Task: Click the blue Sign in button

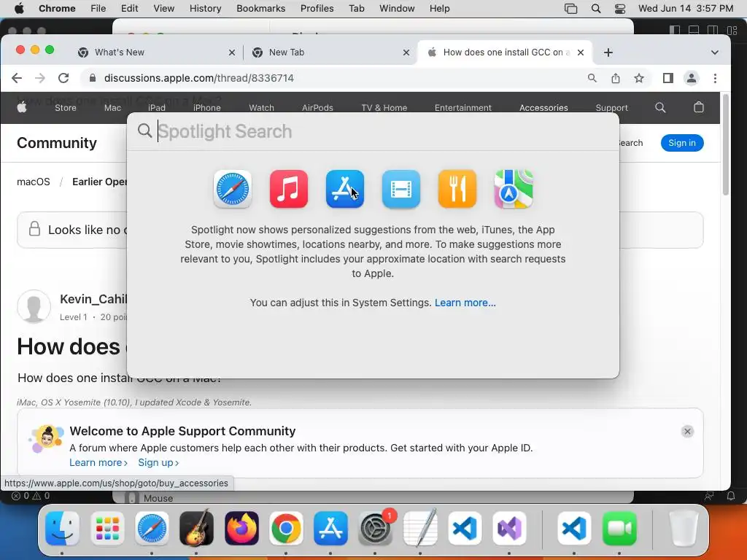Action: (682, 143)
